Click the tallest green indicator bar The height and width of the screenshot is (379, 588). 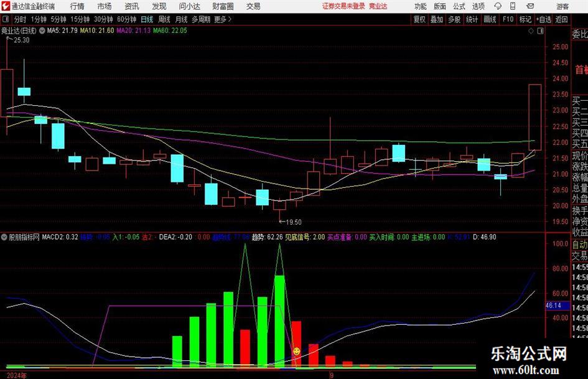click(x=280, y=321)
